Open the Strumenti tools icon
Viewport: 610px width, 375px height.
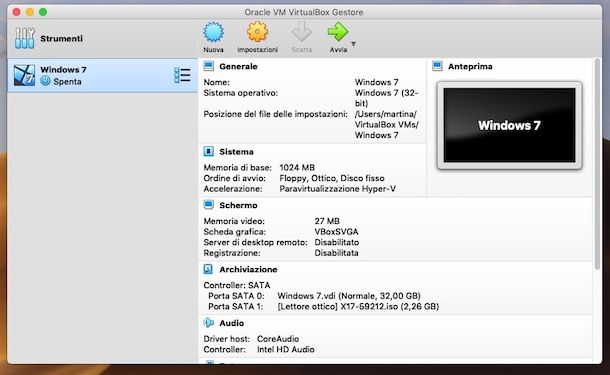click(x=25, y=38)
